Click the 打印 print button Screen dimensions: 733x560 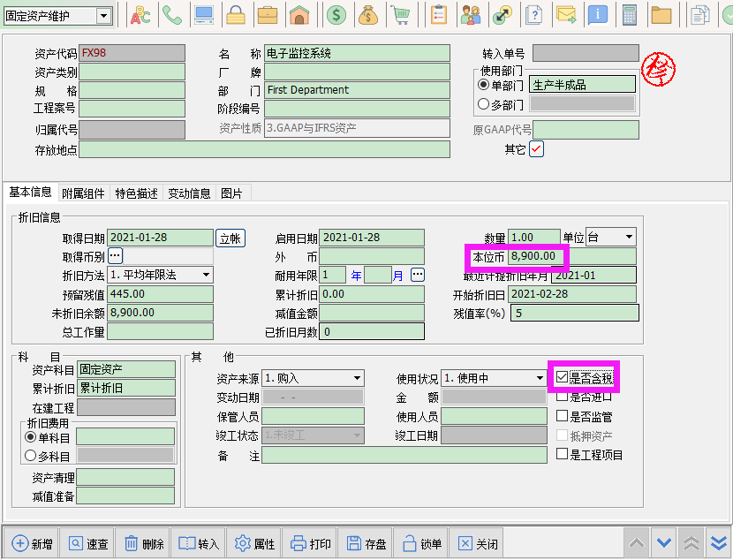311,543
